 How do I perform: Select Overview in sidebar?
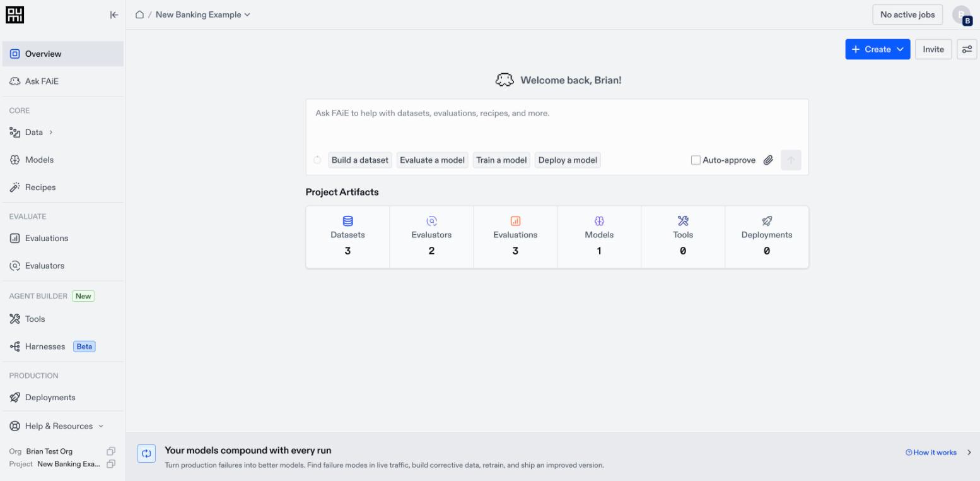(x=63, y=54)
